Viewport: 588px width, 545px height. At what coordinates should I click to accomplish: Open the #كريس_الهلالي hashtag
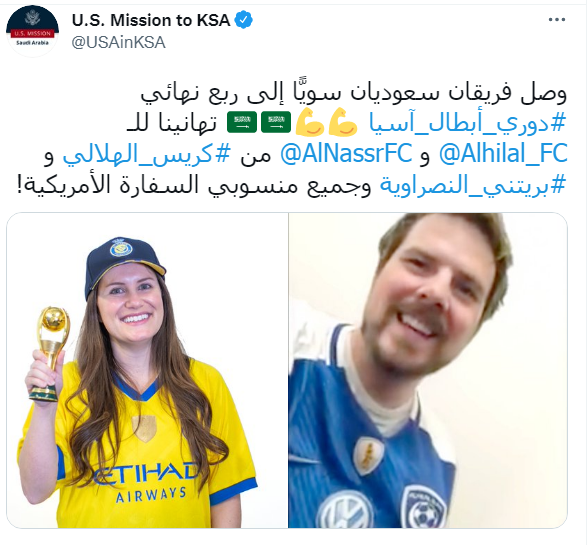[x=146, y=155]
